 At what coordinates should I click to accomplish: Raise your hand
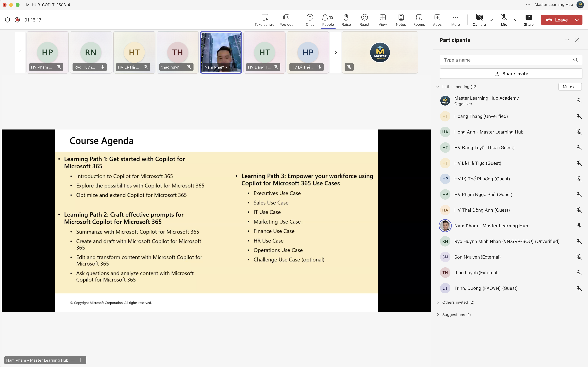(x=346, y=20)
